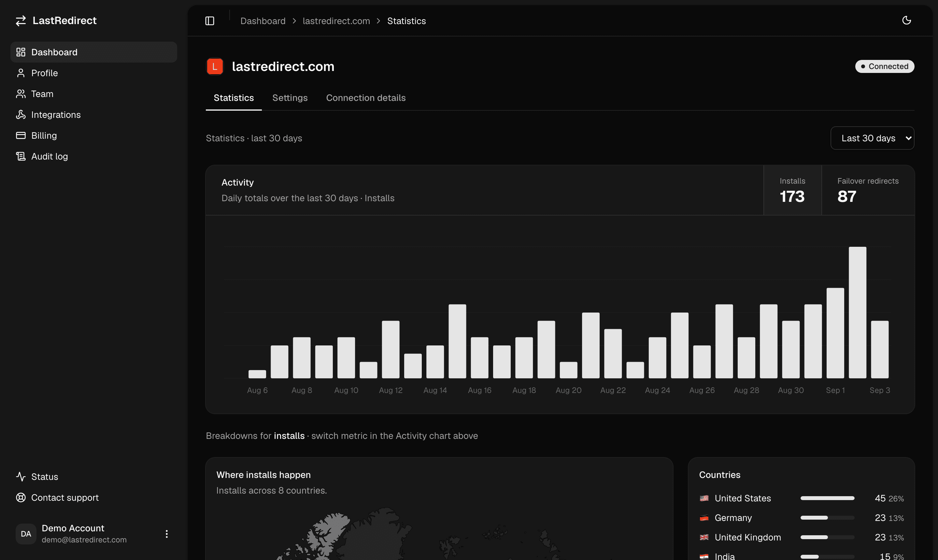Click the DA account avatar

click(x=26, y=534)
